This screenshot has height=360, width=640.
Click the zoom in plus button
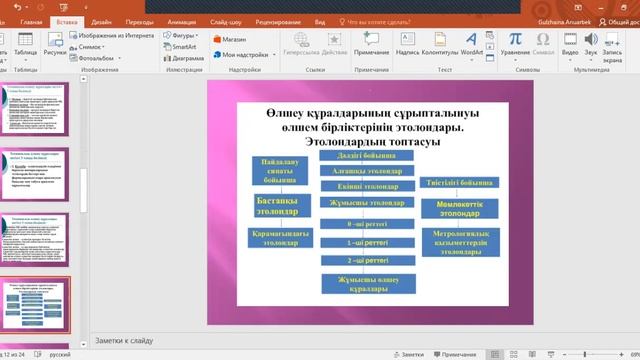pyautogui.click(x=621, y=355)
